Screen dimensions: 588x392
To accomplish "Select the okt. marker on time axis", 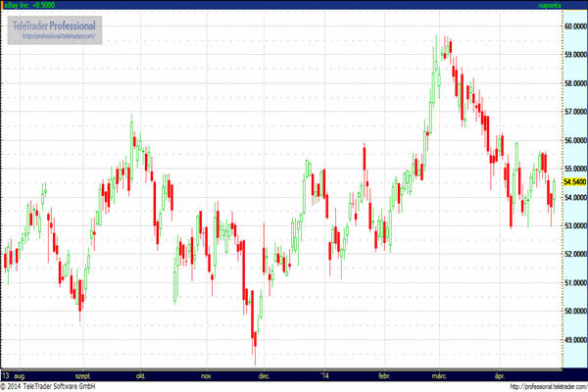I will [x=140, y=375].
